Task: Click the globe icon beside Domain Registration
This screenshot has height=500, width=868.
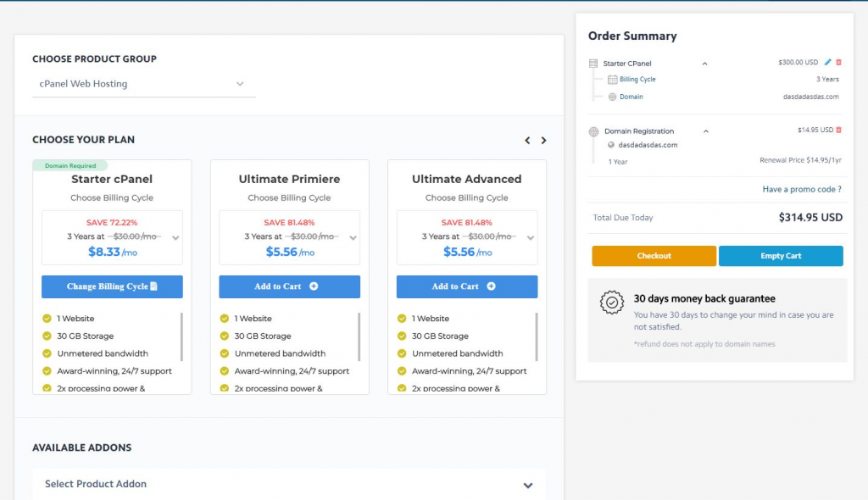Action: (593, 131)
